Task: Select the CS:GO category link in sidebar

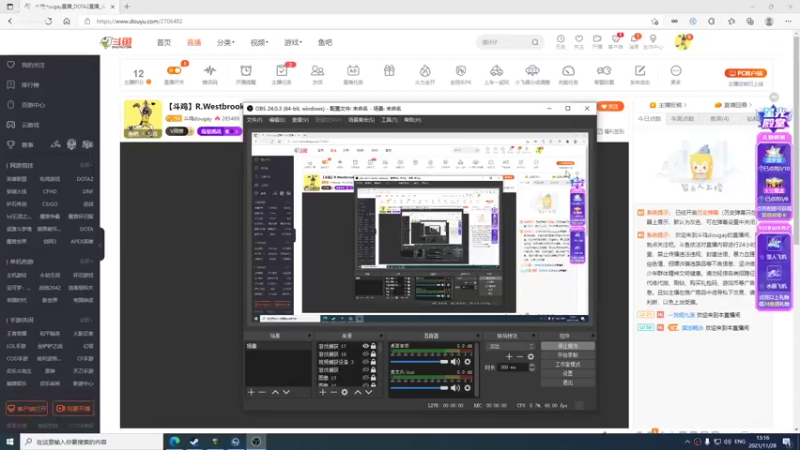Action: click(x=50, y=204)
